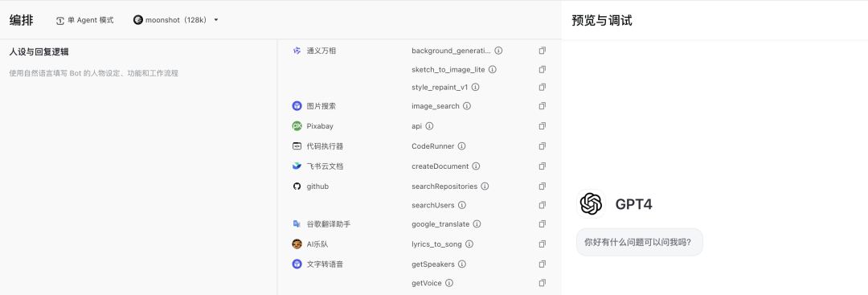Click the 通义万相 plugin icon
The width and height of the screenshot is (868, 295).
(x=297, y=51)
